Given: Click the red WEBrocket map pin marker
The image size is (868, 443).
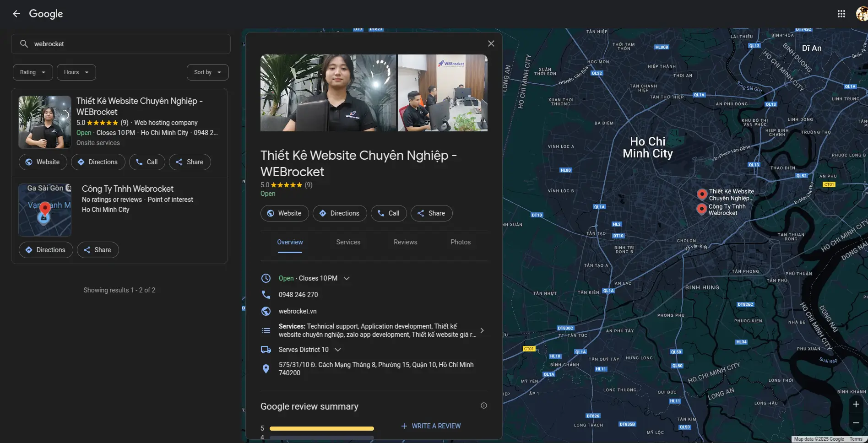Looking at the screenshot, I should click(701, 194).
